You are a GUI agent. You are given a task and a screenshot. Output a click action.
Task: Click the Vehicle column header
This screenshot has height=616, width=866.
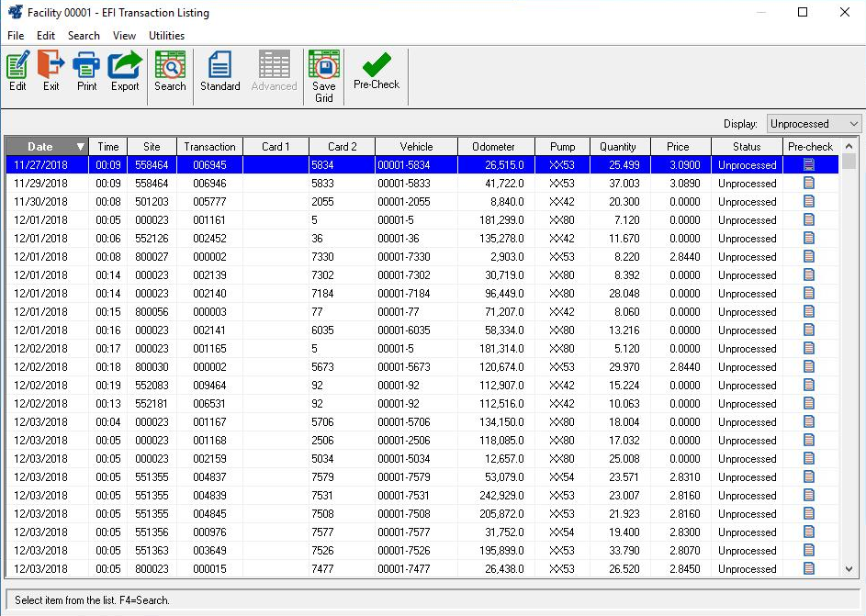[x=416, y=147]
